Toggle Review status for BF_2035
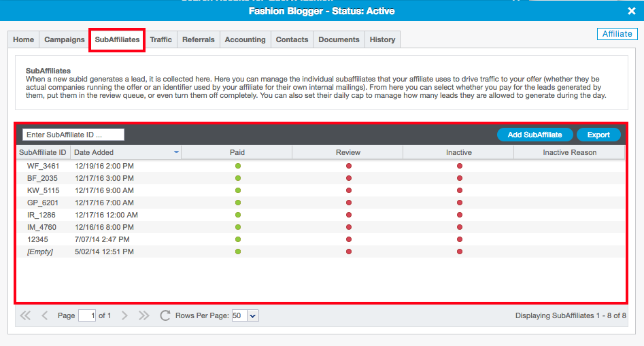The width and height of the screenshot is (644, 346). tap(349, 178)
